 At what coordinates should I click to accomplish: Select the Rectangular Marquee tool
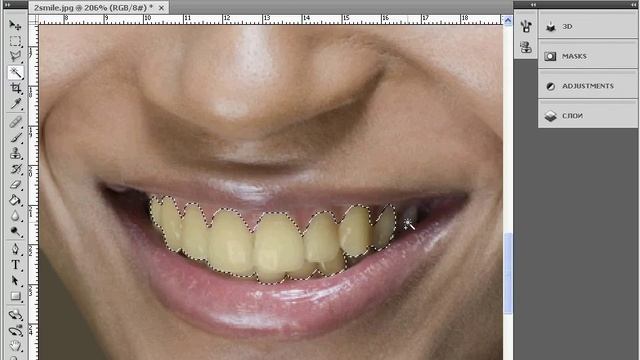(16, 41)
